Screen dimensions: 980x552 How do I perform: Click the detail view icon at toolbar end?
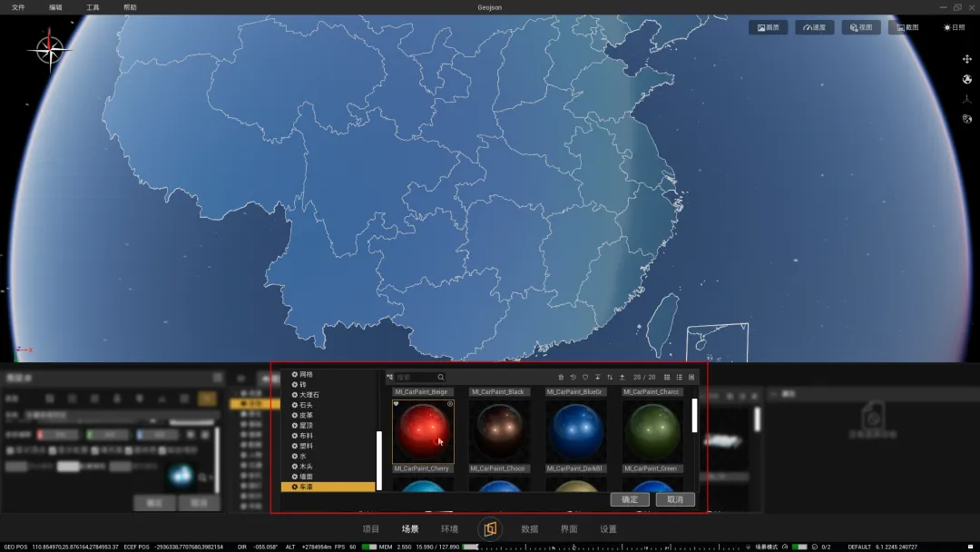click(x=691, y=377)
